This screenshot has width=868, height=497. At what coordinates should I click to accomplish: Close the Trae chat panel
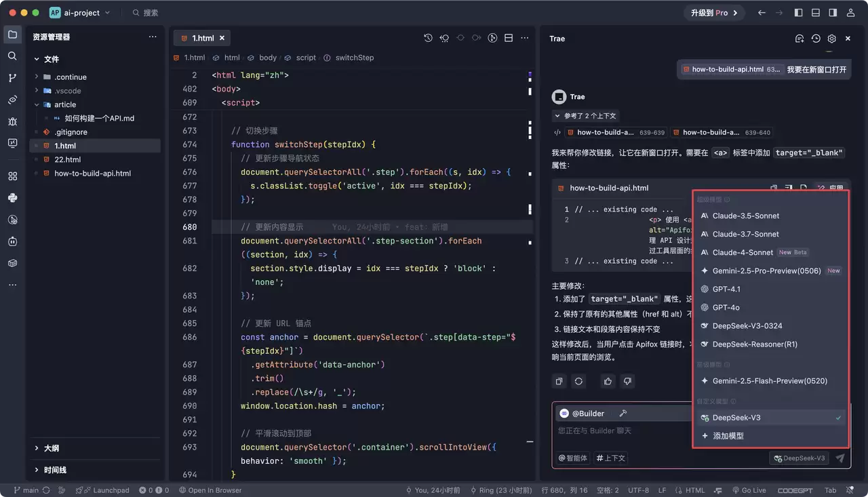click(x=848, y=39)
